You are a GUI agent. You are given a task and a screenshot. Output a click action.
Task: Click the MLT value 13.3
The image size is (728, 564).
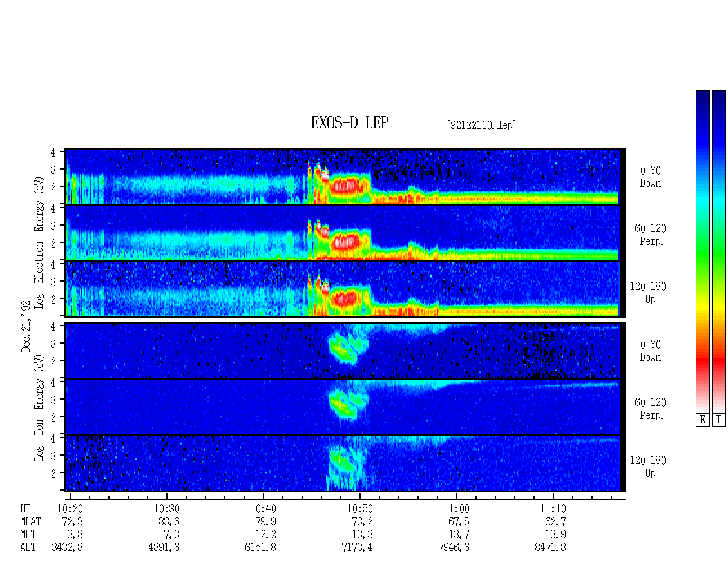tap(363, 534)
